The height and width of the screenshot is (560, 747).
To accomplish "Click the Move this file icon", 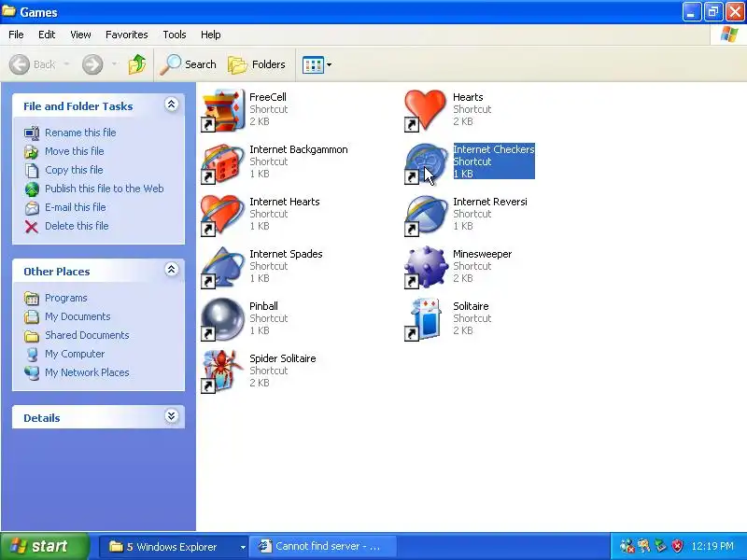I will (32, 151).
